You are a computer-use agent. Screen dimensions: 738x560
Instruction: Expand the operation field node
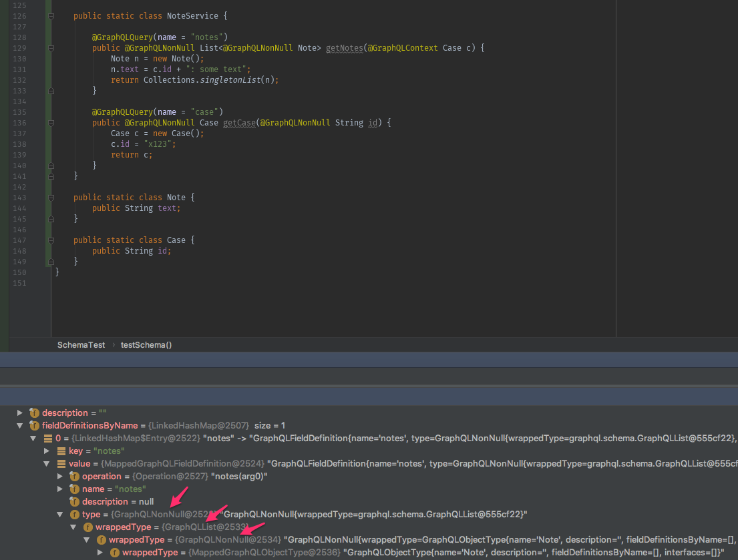pyautogui.click(x=59, y=477)
